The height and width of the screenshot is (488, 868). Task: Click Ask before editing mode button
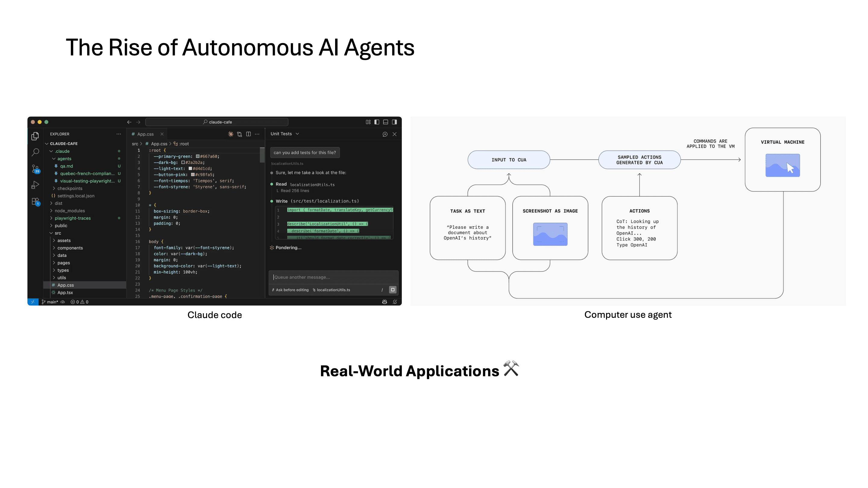pyautogui.click(x=291, y=289)
